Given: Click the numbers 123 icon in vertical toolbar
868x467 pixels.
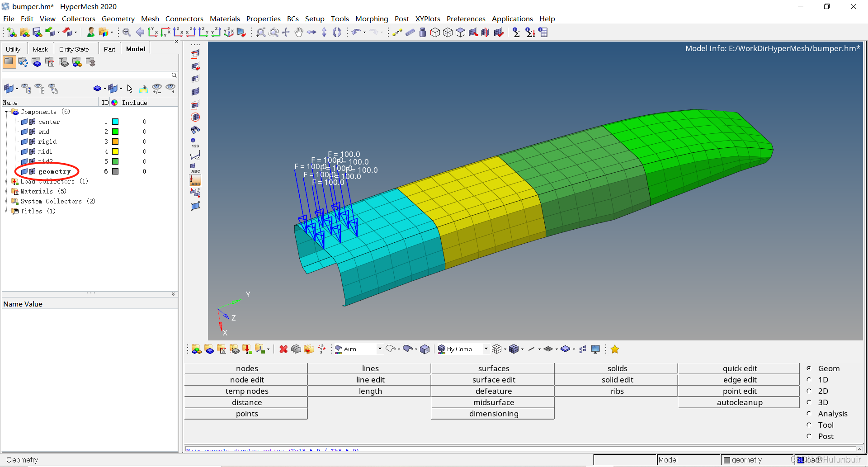Looking at the screenshot, I should point(195,143).
